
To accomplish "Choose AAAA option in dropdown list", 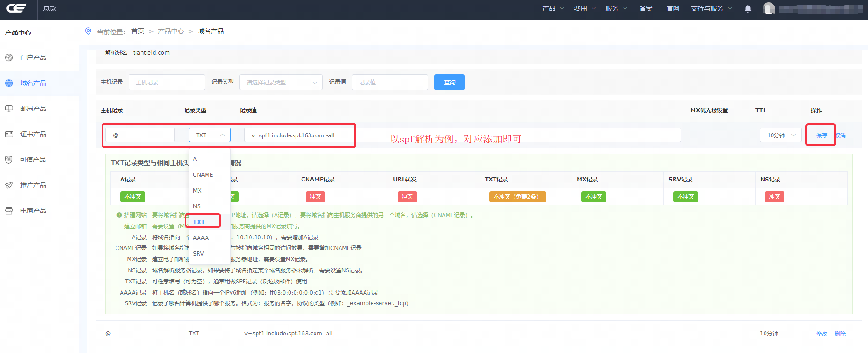I will (201, 238).
